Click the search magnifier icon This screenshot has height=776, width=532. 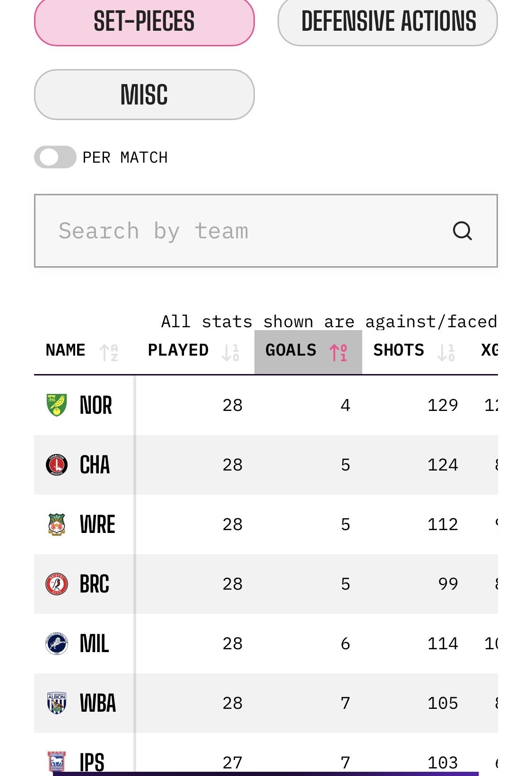462,231
